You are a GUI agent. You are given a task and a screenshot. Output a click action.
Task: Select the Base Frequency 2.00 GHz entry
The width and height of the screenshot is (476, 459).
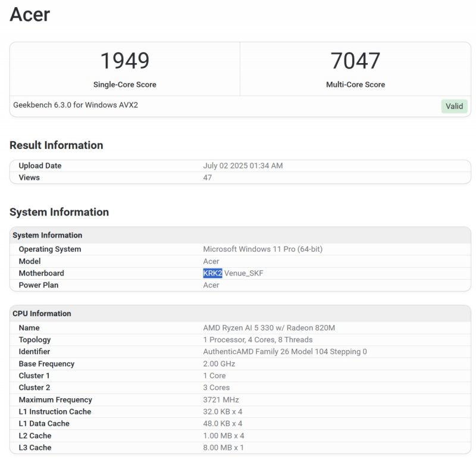215,364
